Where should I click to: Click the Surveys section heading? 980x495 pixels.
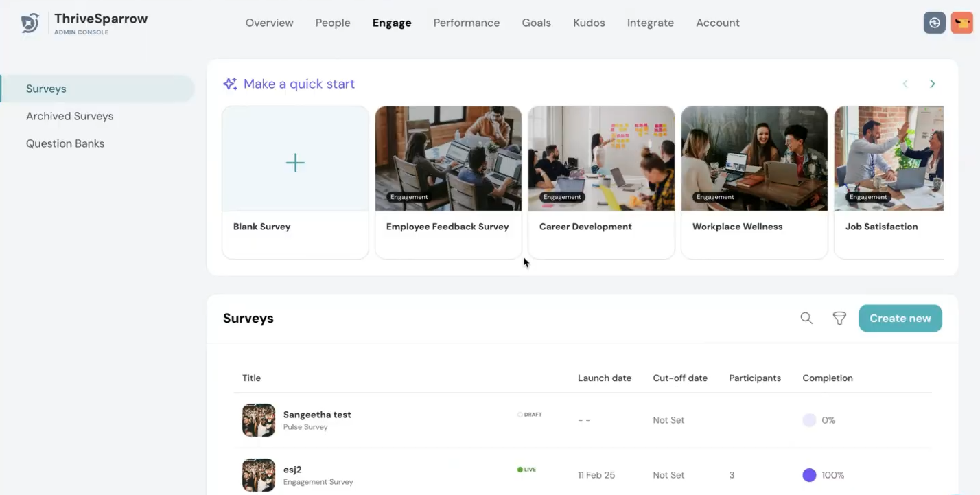[248, 319]
